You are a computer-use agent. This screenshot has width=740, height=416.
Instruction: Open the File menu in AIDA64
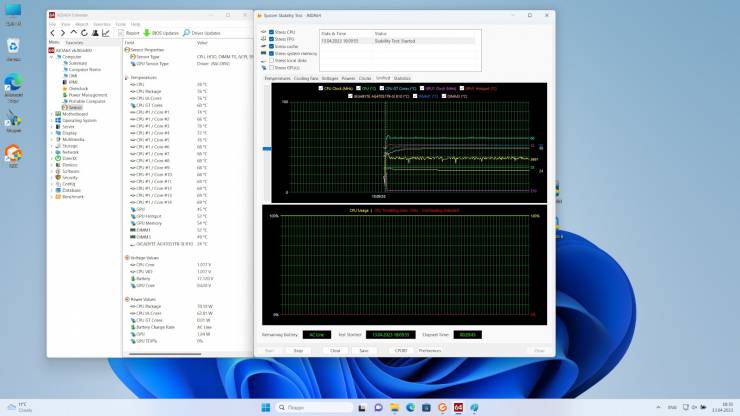tap(52, 24)
